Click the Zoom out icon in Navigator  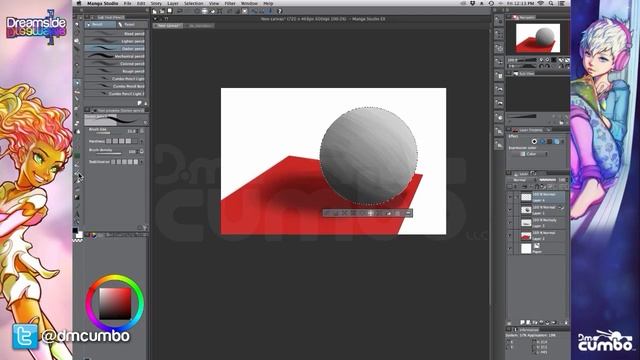542,60
